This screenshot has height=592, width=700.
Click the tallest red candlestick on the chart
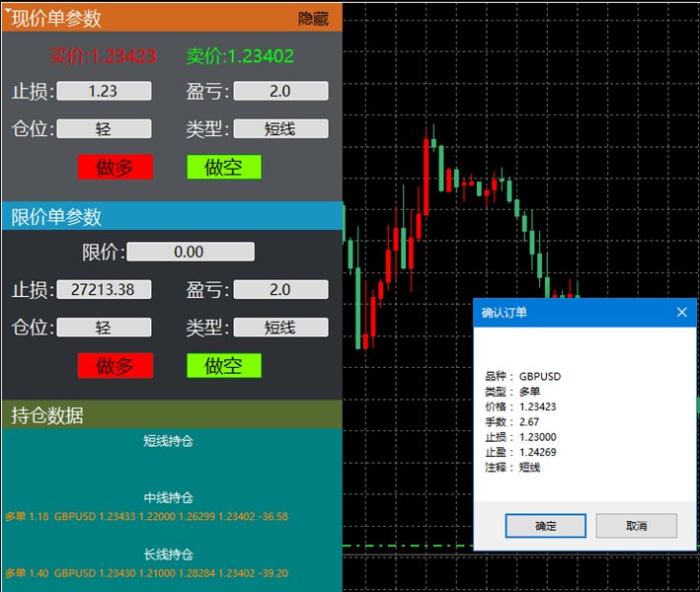tap(427, 177)
